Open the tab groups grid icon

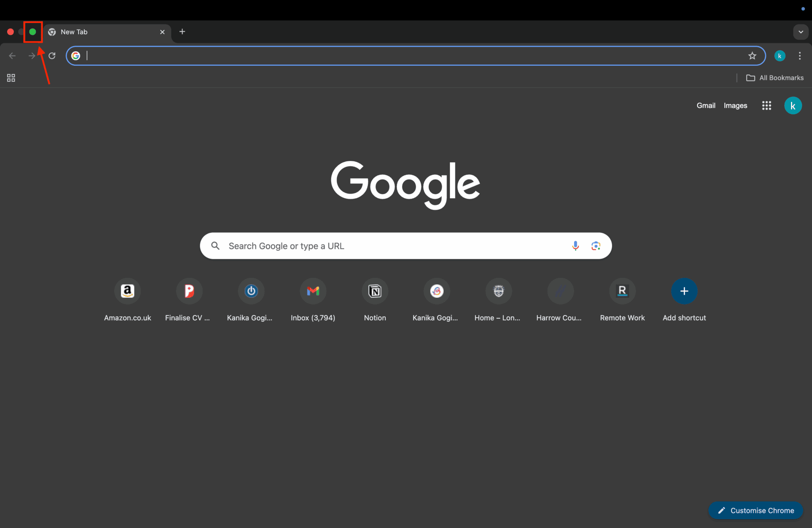pyautogui.click(x=11, y=78)
